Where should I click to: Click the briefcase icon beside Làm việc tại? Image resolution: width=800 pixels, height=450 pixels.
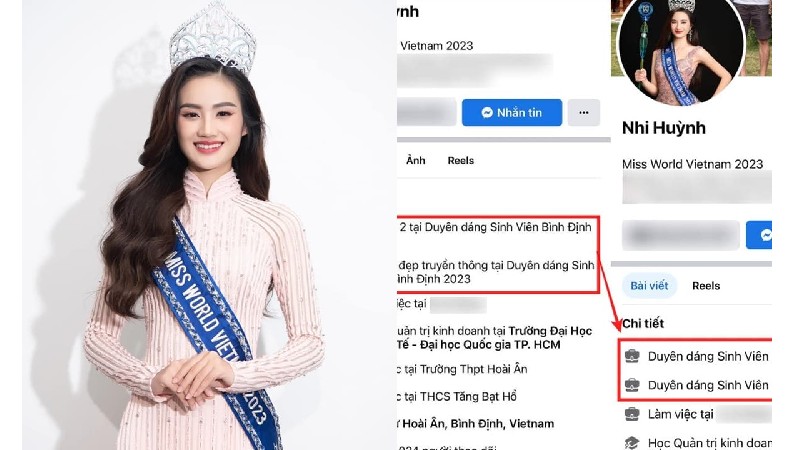(x=632, y=414)
